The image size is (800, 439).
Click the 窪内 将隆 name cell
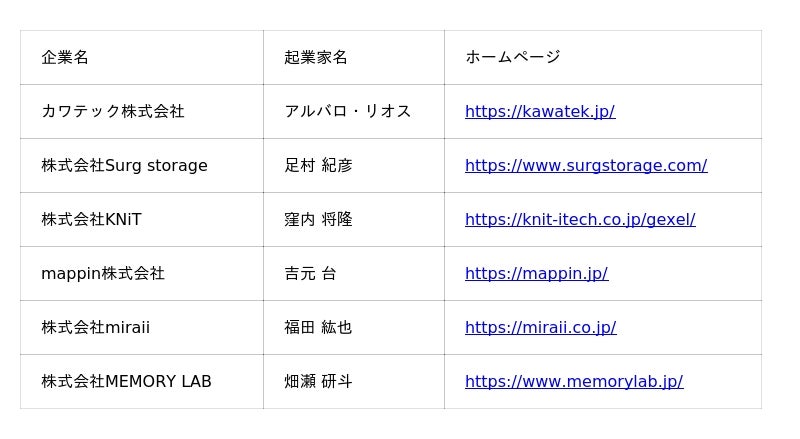point(318,219)
